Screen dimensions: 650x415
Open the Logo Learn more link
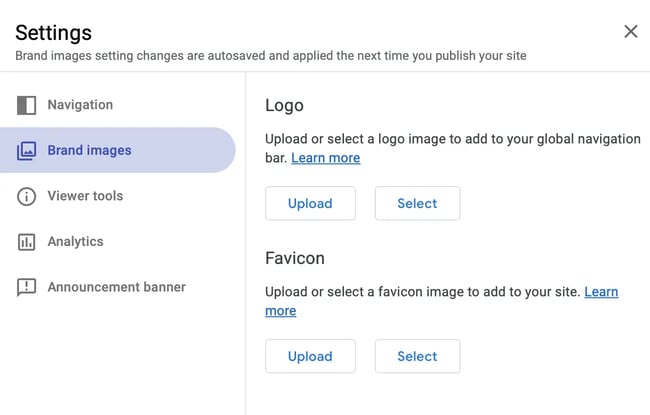325,158
